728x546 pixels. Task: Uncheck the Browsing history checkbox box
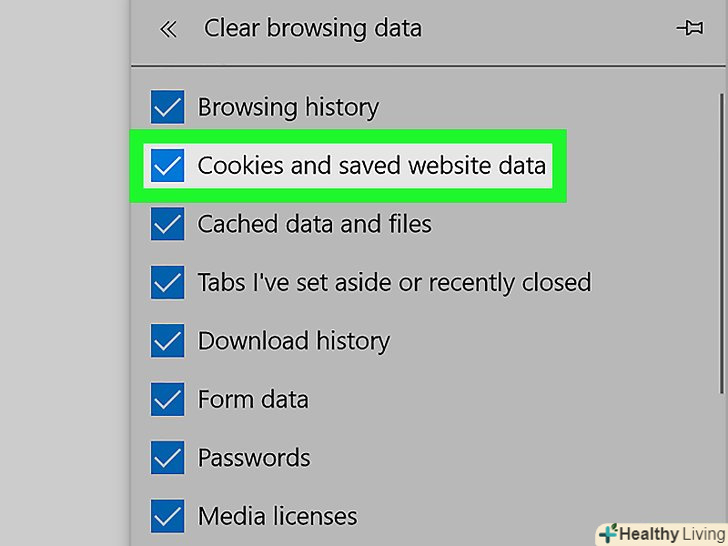pyautogui.click(x=167, y=107)
